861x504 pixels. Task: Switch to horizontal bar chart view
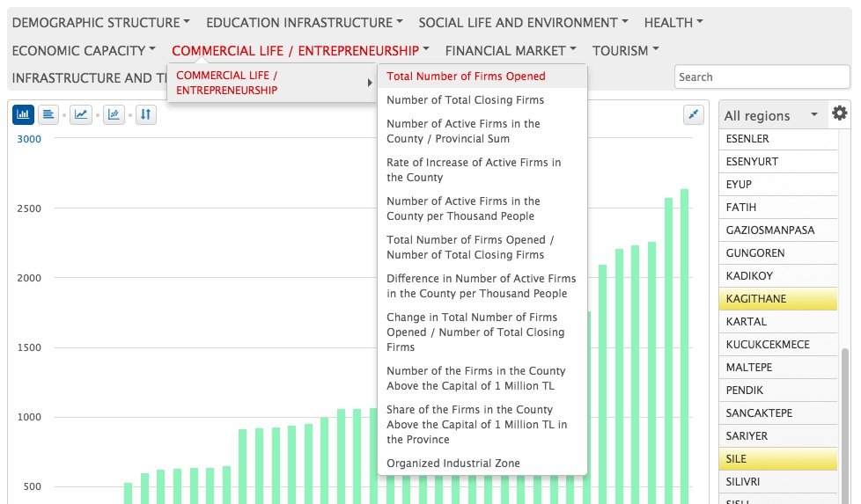[x=48, y=114]
